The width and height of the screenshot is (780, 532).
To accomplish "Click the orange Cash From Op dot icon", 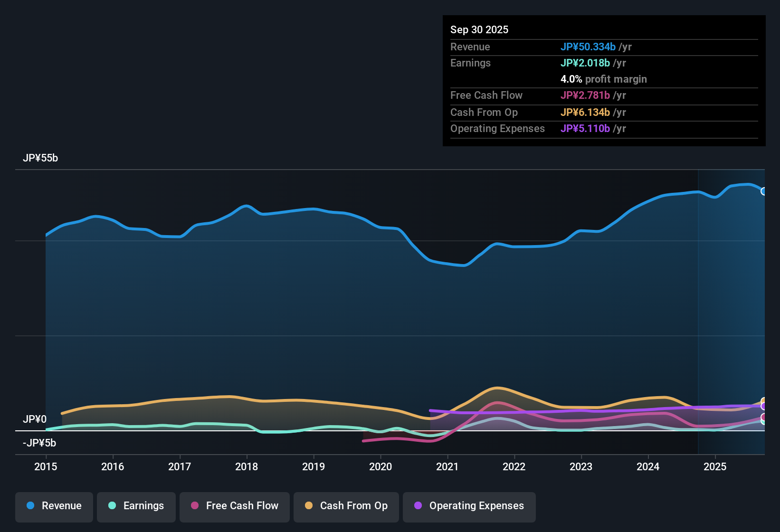I will click(x=309, y=506).
